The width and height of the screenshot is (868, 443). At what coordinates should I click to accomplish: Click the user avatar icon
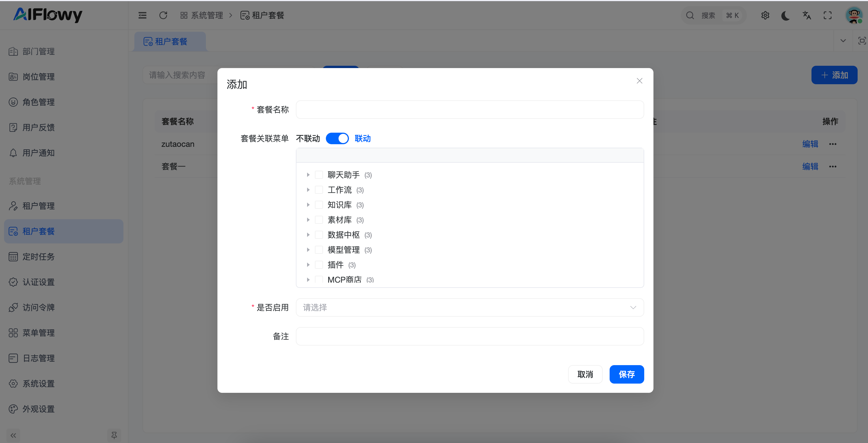854,15
